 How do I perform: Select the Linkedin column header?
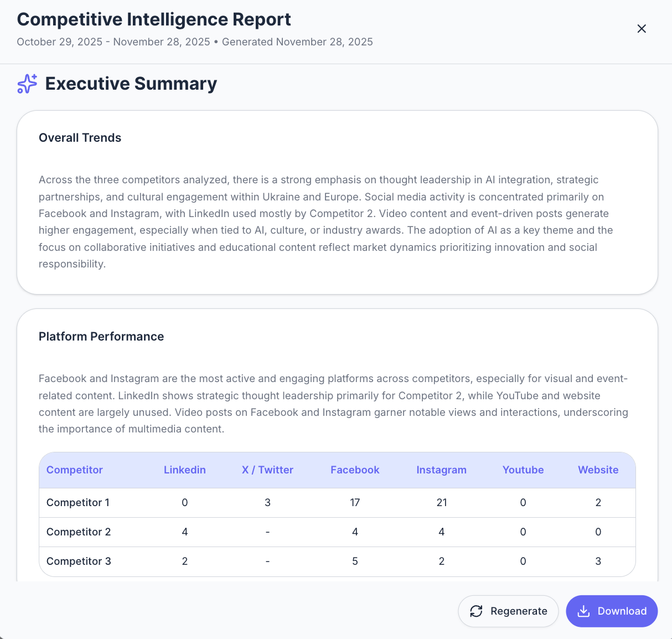[x=184, y=470]
